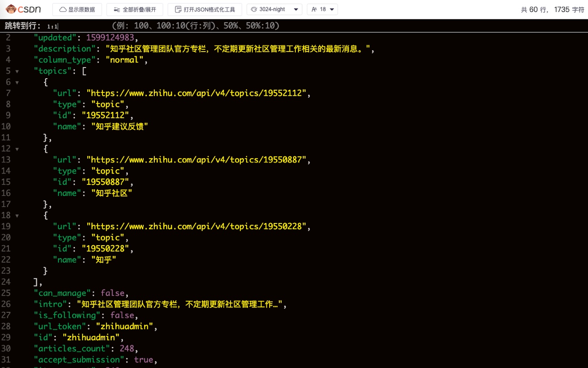Click the topics URL for id 19550887
The height and width of the screenshot is (368, 588).
[198, 160]
